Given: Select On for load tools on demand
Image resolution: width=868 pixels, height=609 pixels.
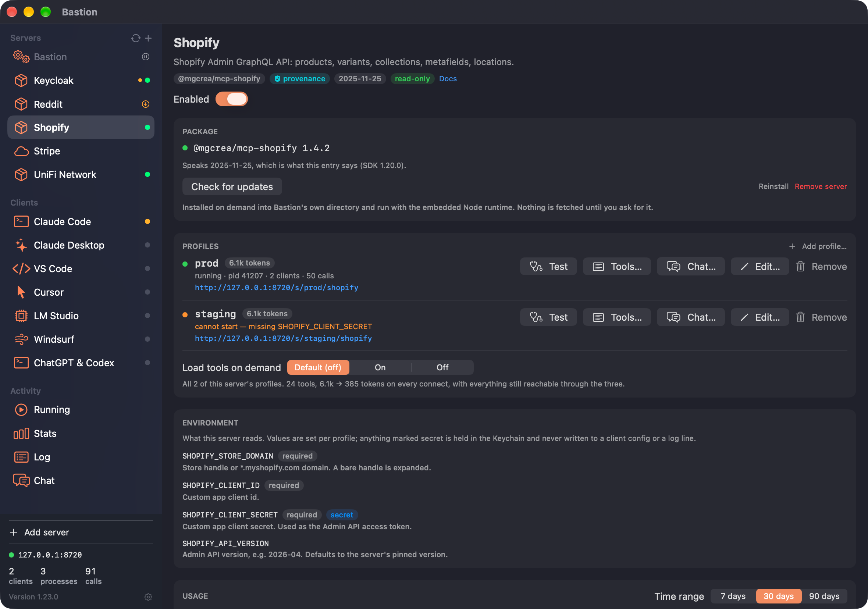Looking at the screenshot, I should point(380,367).
